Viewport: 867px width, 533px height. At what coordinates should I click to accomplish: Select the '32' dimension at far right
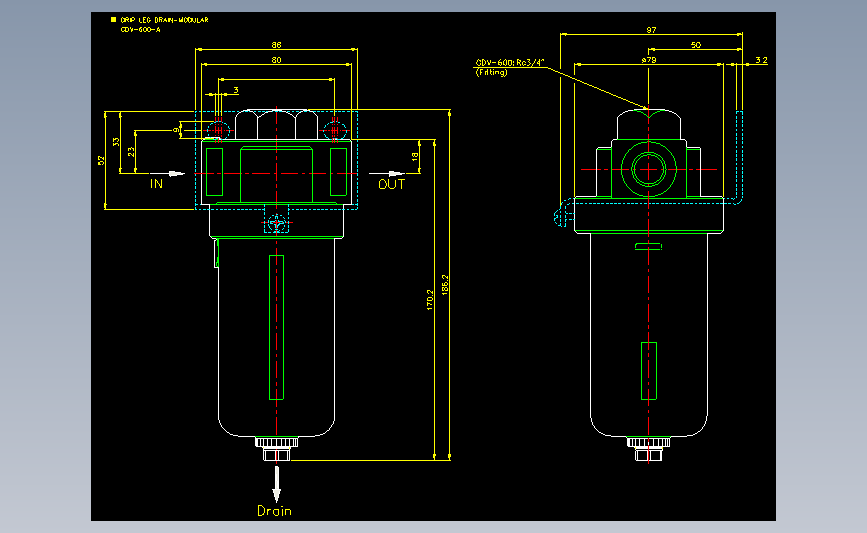tap(761, 60)
